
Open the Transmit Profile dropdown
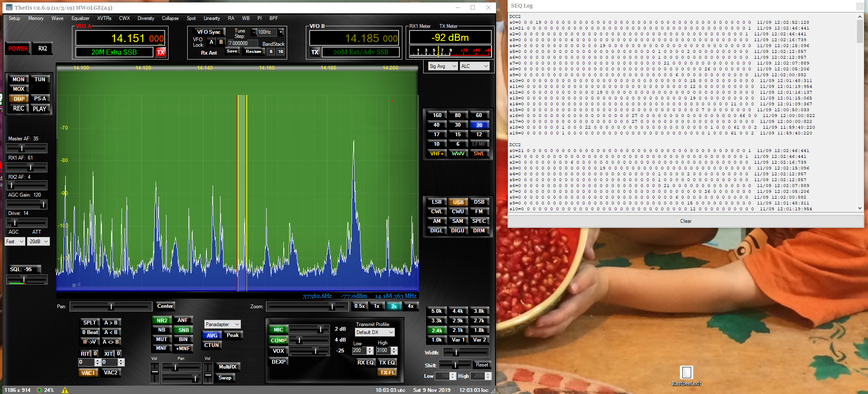coord(374,332)
